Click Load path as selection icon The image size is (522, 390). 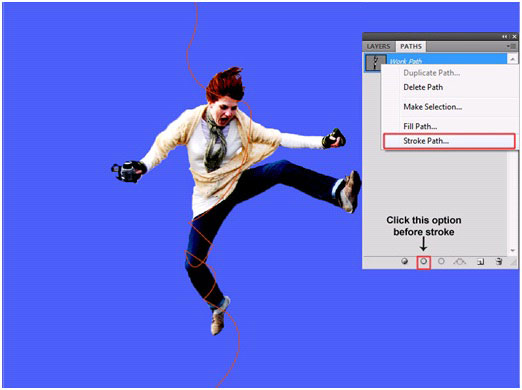pyautogui.click(x=441, y=261)
